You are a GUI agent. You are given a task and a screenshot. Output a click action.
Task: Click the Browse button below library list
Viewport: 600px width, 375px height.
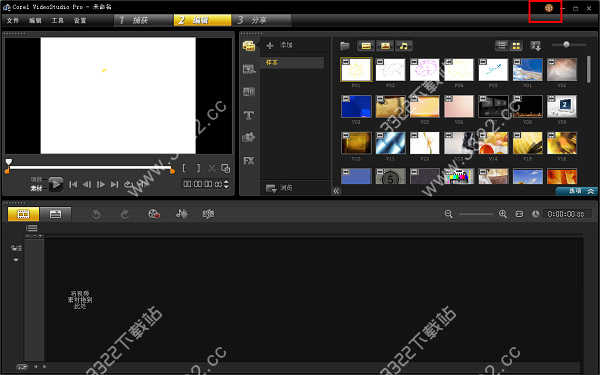[x=279, y=188]
